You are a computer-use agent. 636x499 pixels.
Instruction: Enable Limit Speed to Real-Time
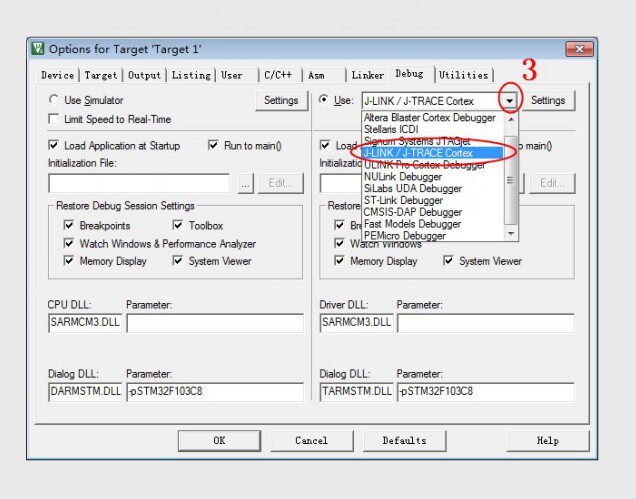[x=54, y=119]
